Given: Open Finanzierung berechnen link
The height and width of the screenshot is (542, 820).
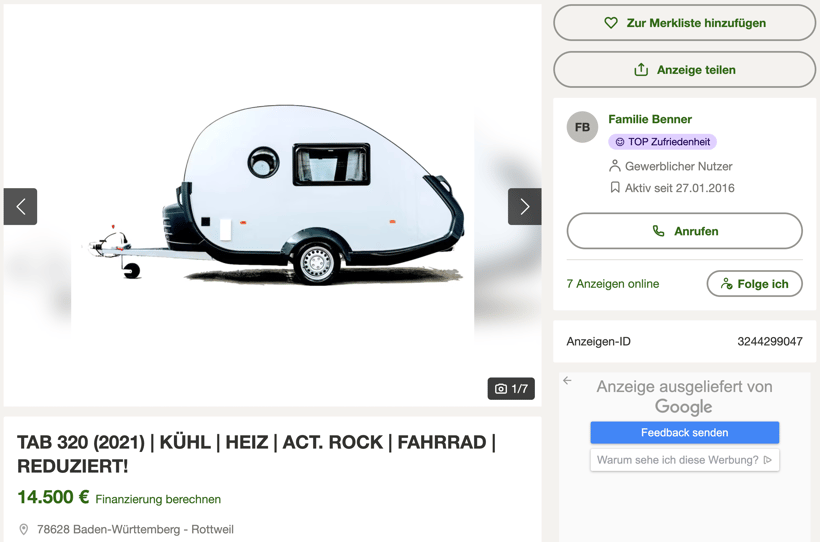Looking at the screenshot, I should point(158,499).
